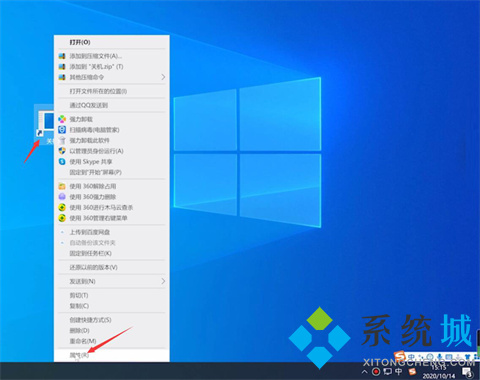Select 通过QQ发送到 entry

pos(112,105)
